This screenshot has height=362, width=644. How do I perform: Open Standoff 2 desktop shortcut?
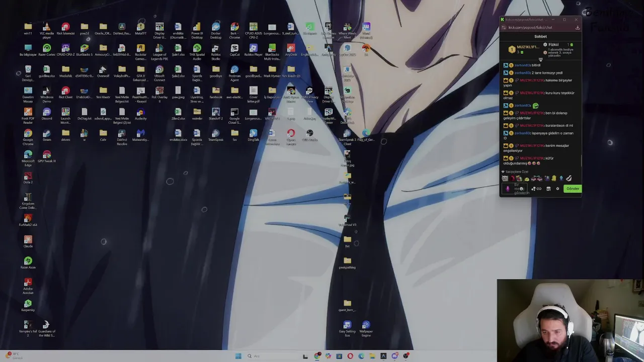click(x=216, y=114)
